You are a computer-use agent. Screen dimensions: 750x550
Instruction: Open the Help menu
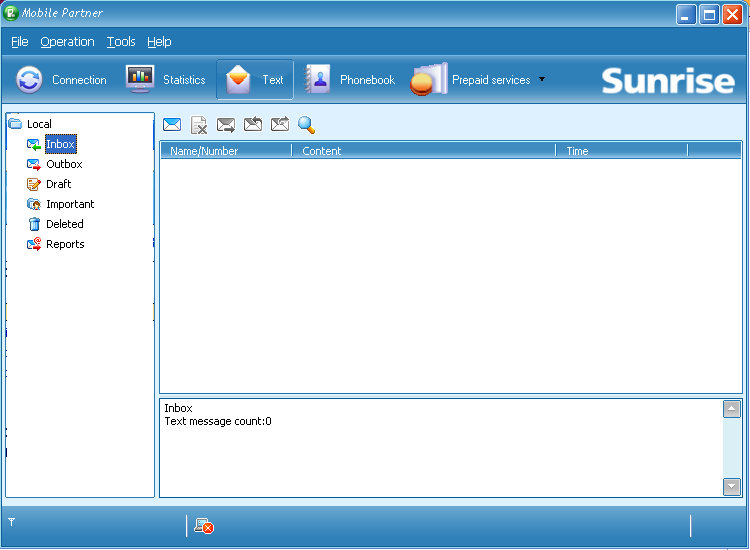pos(159,42)
